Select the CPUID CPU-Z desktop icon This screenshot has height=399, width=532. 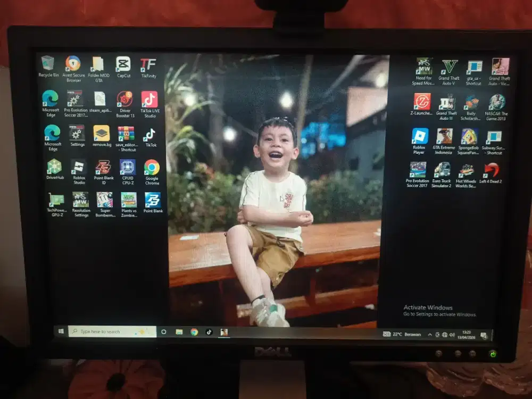(128, 168)
